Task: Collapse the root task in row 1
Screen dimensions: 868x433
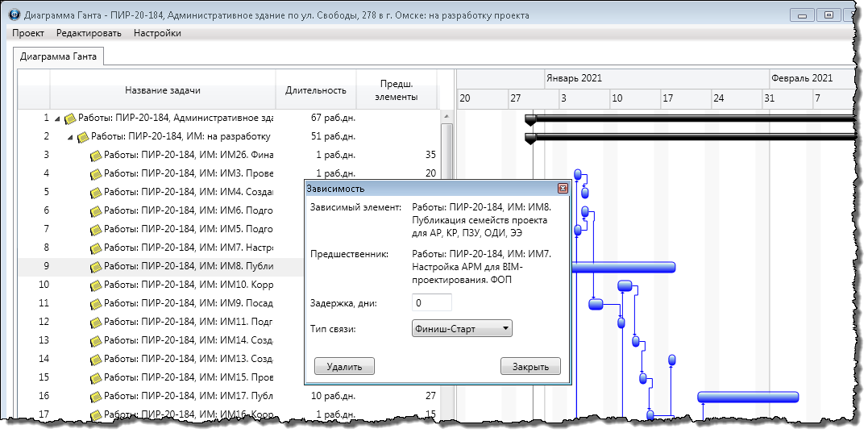Action: [x=58, y=119]
